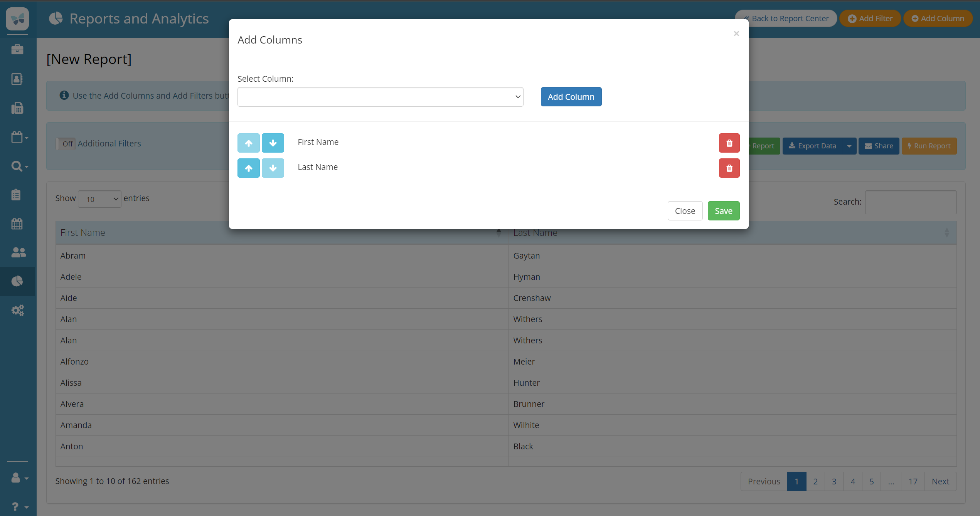Open the Export Data caret dropdown
Viewport: 980px width, 516px height.
[849, 146]
